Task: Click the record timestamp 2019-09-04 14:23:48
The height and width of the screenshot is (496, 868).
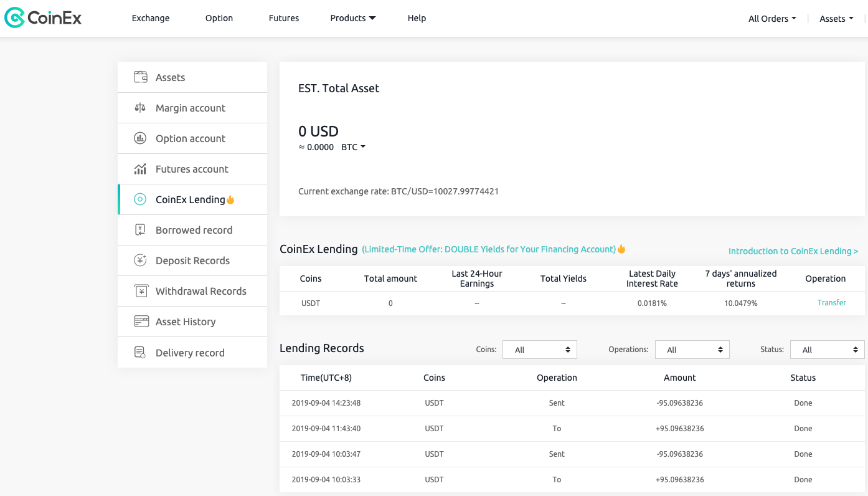Action: 326,403
